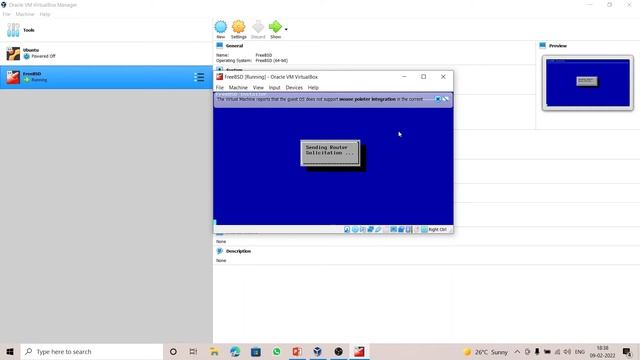Open the clock and date flyout
This screenshot has width=640, height=360.
pos(602,351)
